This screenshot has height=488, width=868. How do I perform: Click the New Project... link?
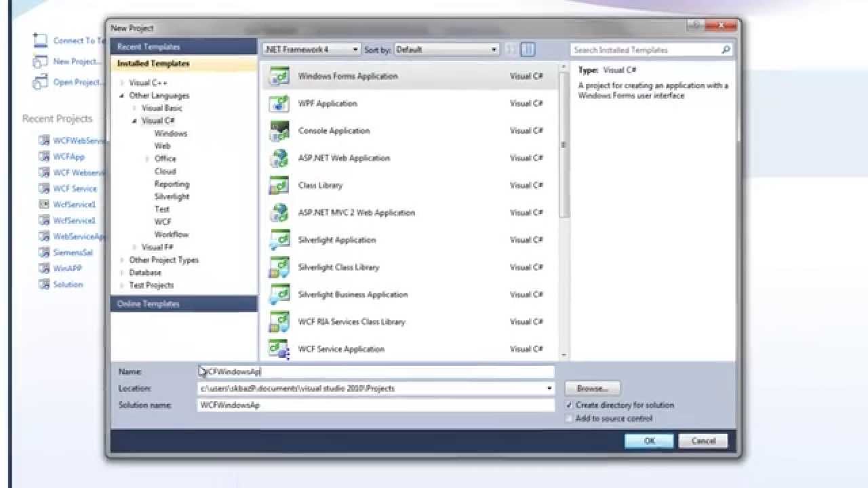click(x=77, y=62)
